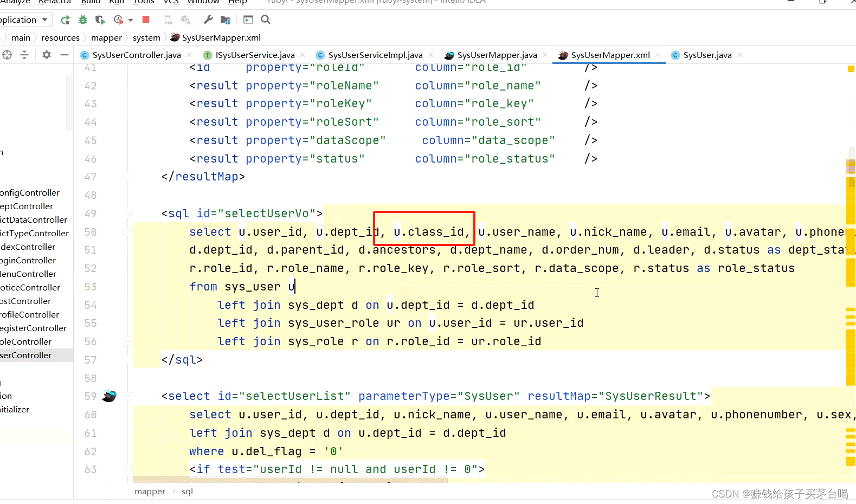
Task: Click the 'resources' breadcrumb
Action: click(60, 37)
